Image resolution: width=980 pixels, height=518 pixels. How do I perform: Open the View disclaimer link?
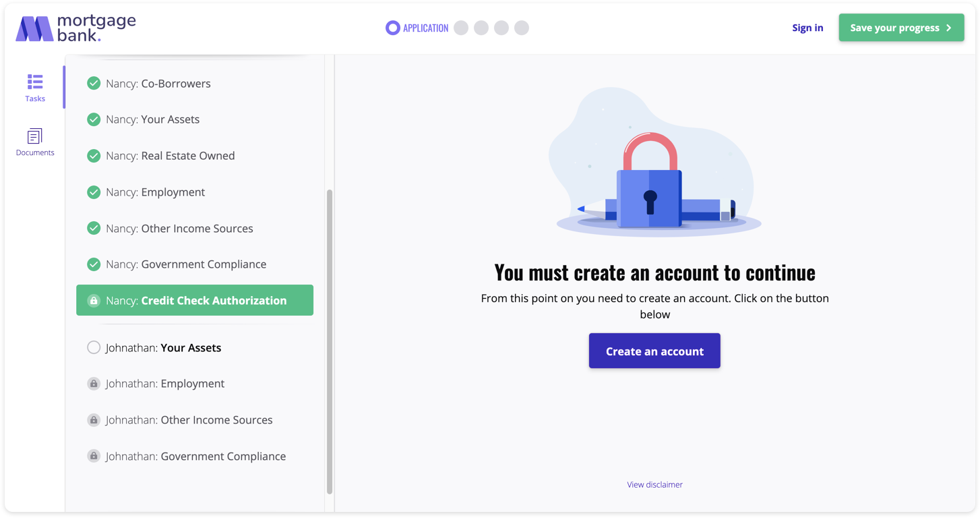click(654, 484)
